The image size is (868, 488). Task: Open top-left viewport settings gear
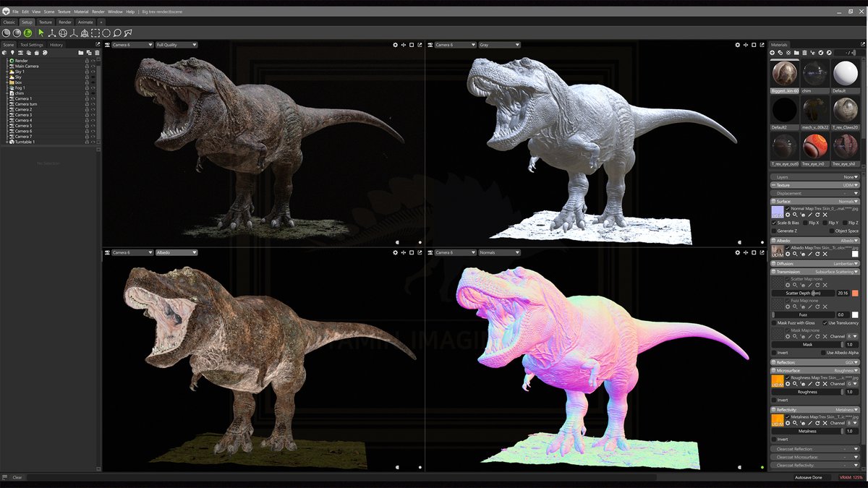tap(395, 45)
